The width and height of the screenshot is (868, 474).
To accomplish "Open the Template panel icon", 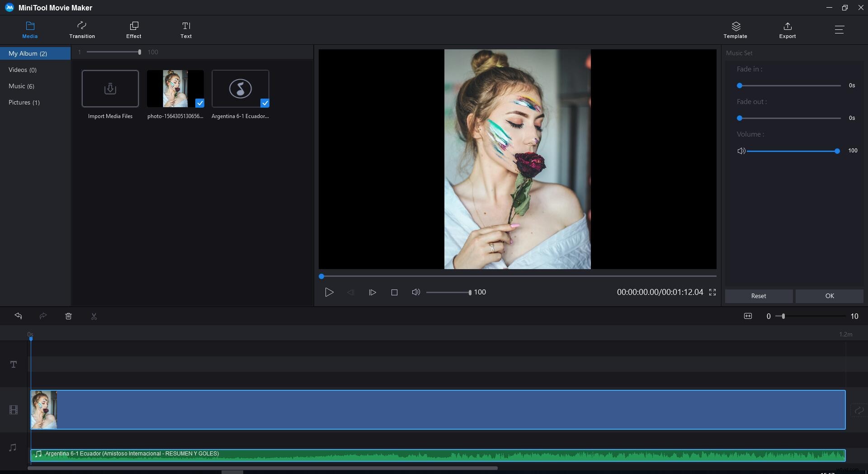I will coord(736,29).
